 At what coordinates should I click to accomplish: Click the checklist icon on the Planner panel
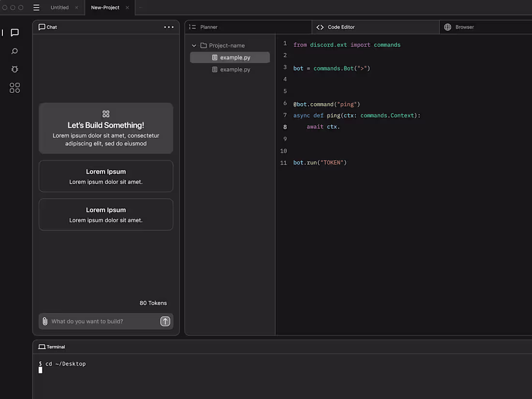point(192,27)
